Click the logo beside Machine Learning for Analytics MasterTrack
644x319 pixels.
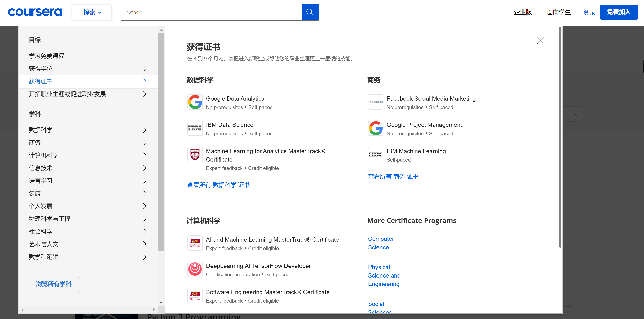pyautogui.click(x=195, y=155)
